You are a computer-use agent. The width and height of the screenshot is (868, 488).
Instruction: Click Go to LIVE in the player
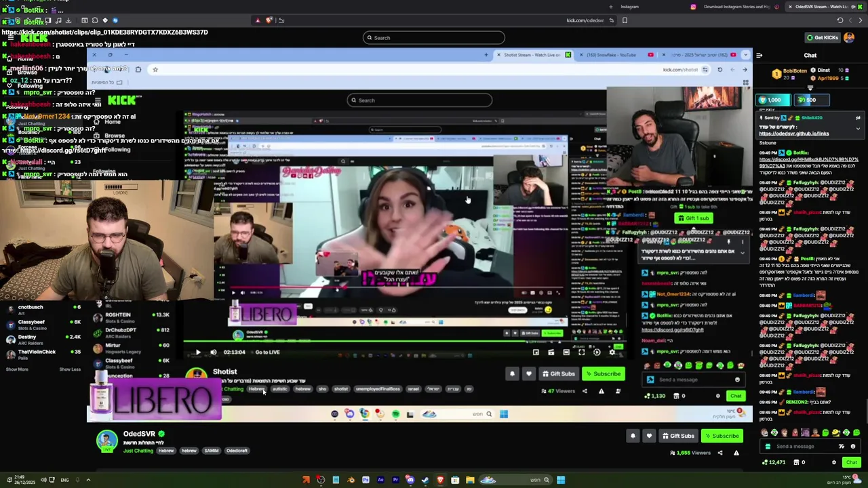[267, 352]
